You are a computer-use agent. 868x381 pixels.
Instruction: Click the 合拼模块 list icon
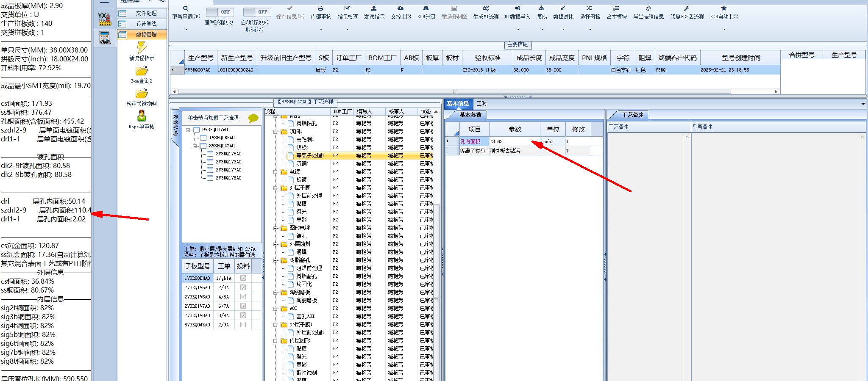(616, 8)
